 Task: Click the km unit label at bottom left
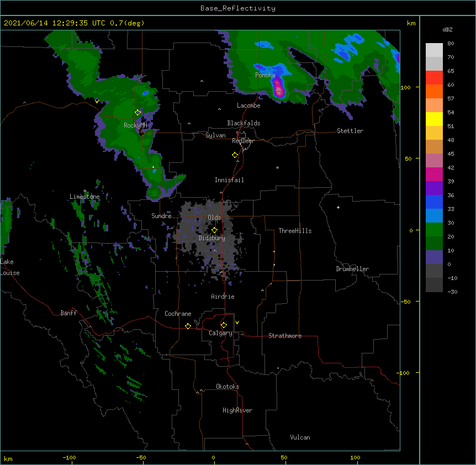8,458
